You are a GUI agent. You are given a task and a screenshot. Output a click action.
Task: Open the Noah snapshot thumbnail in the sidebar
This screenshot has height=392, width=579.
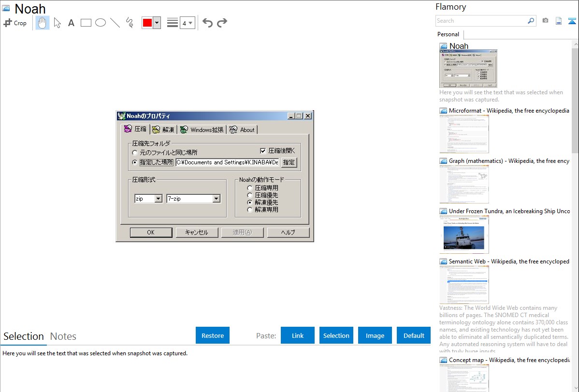468,69
